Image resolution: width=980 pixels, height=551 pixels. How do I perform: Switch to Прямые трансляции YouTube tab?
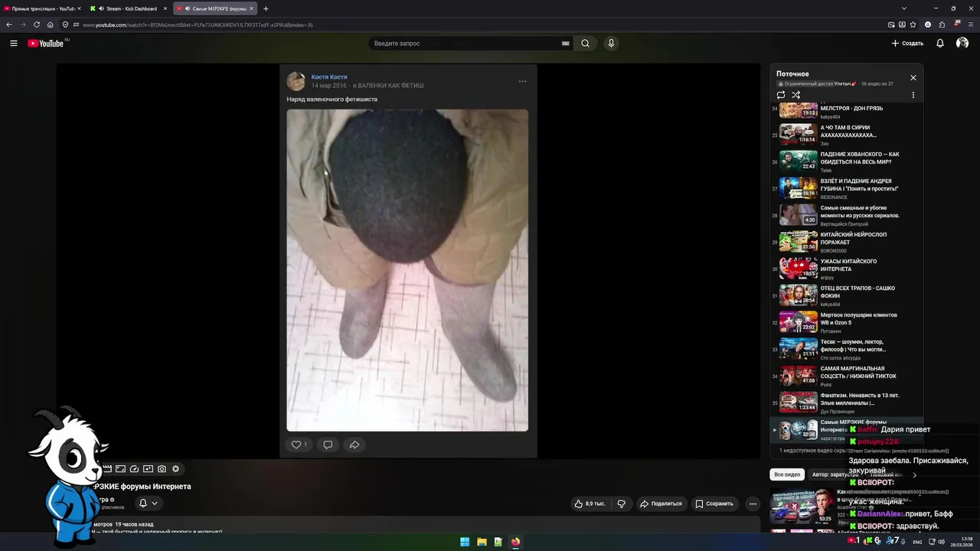[42, 8]
